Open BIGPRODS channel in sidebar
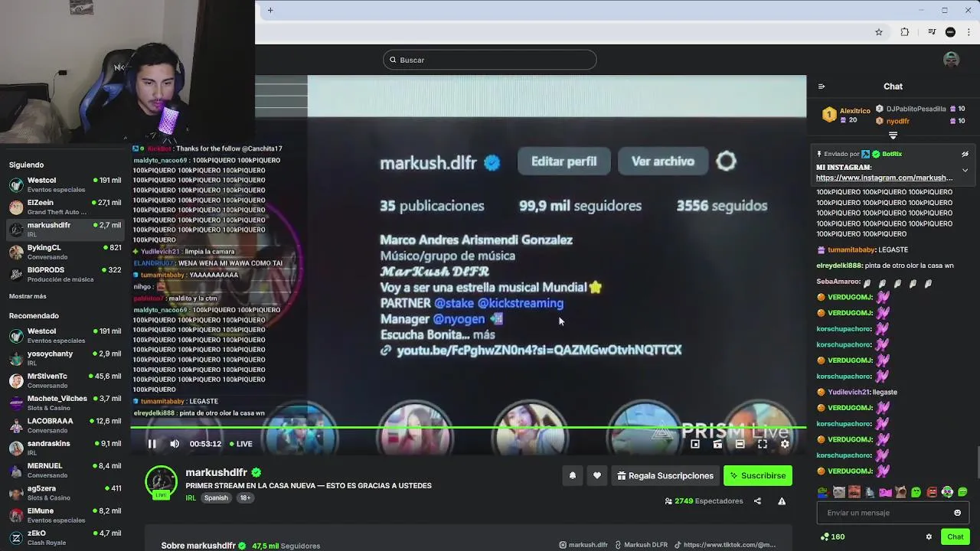Screen dimensions: 980x551 point(65,274)
